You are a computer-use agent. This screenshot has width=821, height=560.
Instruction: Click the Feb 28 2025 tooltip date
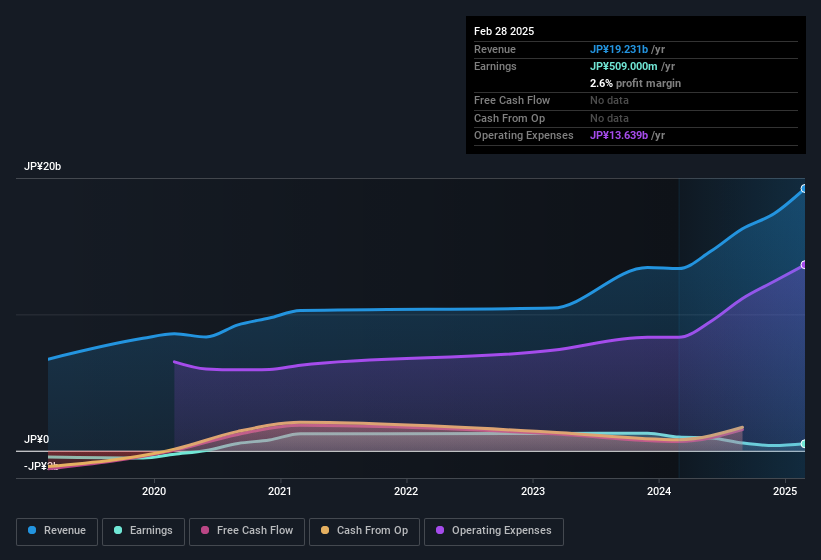504,31
